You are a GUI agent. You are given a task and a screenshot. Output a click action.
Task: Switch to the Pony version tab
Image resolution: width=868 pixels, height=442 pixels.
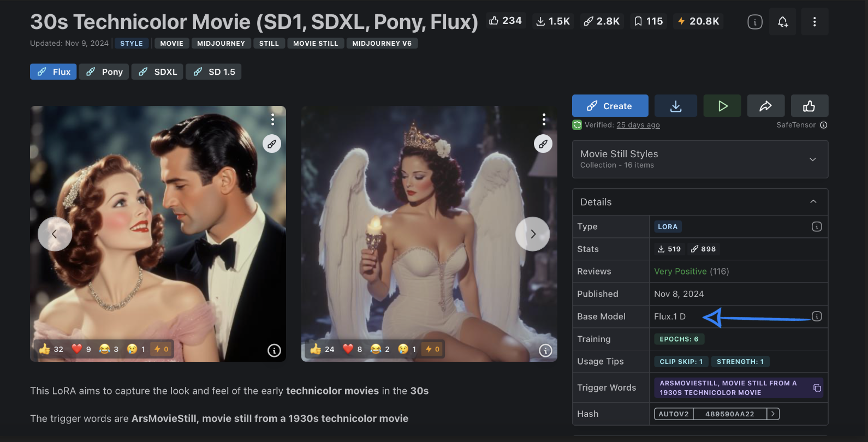pos(104,72)
